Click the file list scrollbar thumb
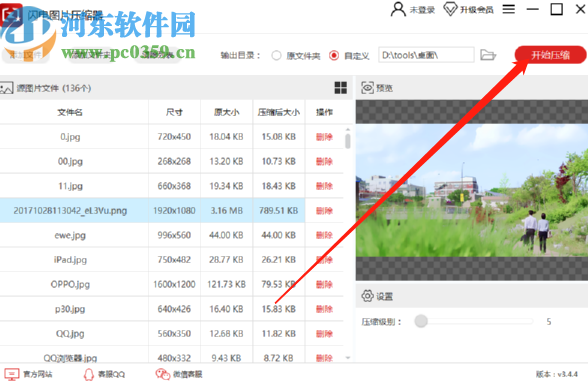This screenshot has width=588, height=382. tap(348, 141)
